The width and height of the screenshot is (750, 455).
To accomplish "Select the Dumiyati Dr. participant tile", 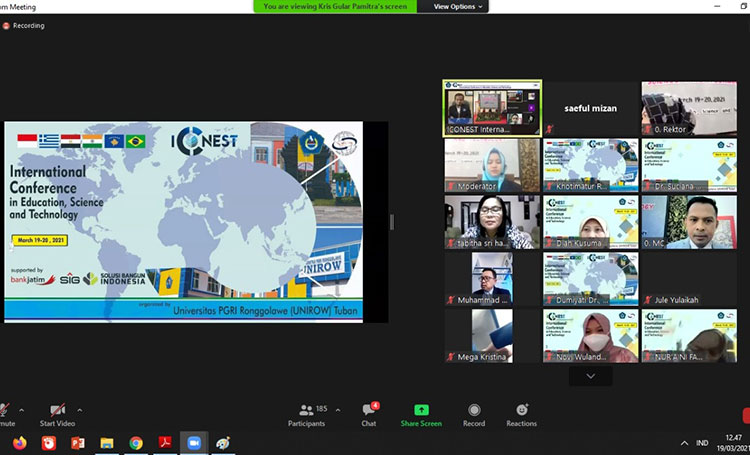I will pos(591,279).
